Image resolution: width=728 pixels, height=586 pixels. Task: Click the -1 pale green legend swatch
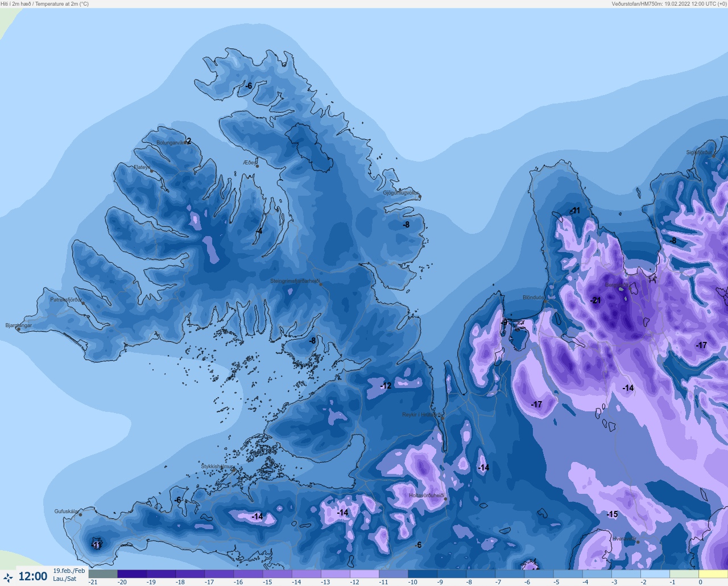coord(684,574)
